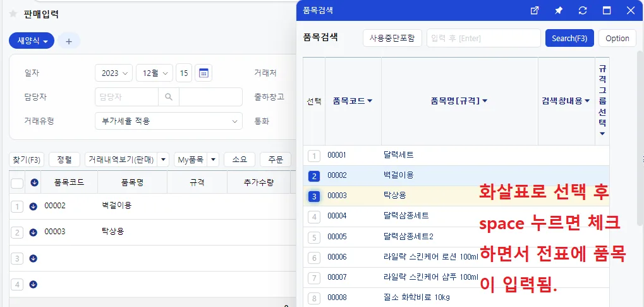Click the 사용중단포함 button
This screenshot has width=644, height=307.
click(392, 38)
